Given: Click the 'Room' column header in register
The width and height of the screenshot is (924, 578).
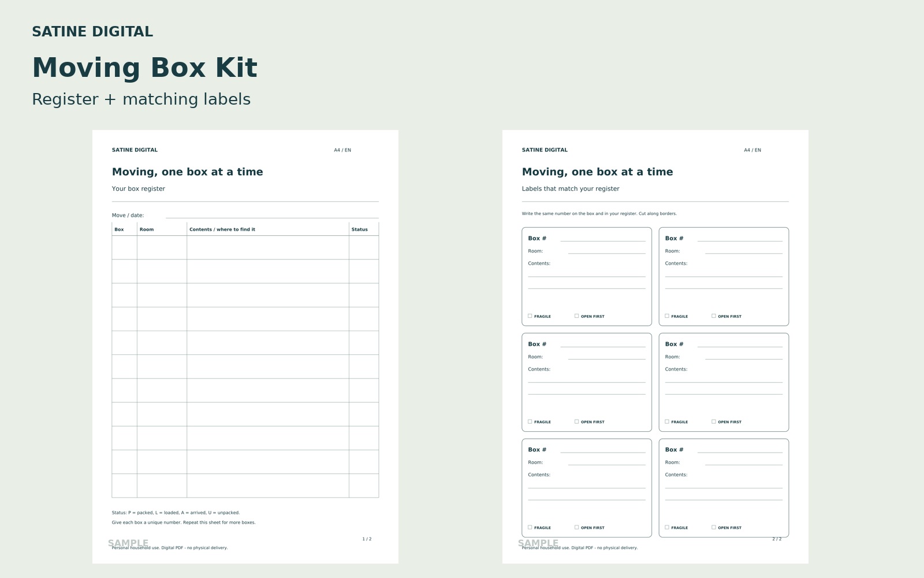Looking at the screenshot, I should click(147, 229).
